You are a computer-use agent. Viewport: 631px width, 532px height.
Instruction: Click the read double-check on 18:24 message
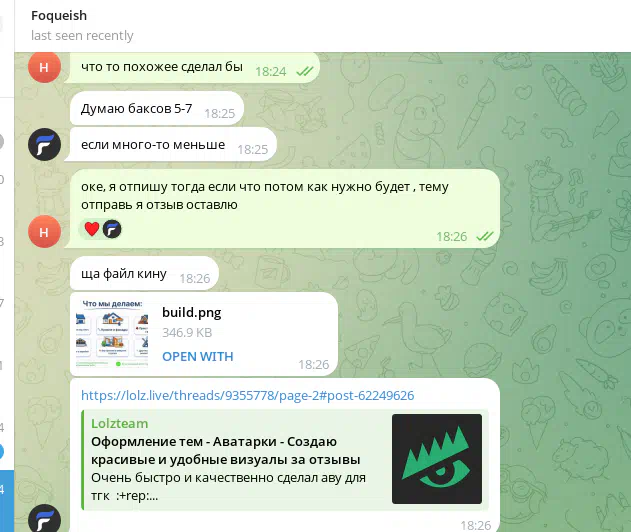coord(305,72)
